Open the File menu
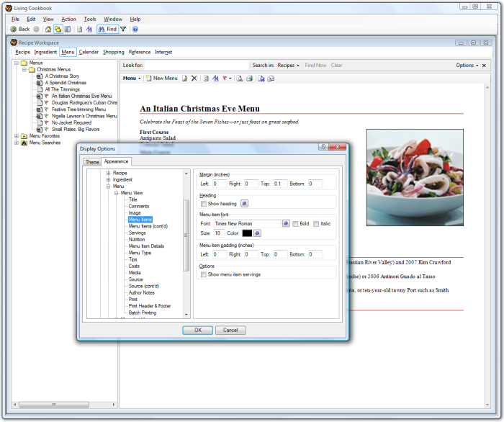The image size is (504, 422). pyautogui.click(x=15, y=19)
